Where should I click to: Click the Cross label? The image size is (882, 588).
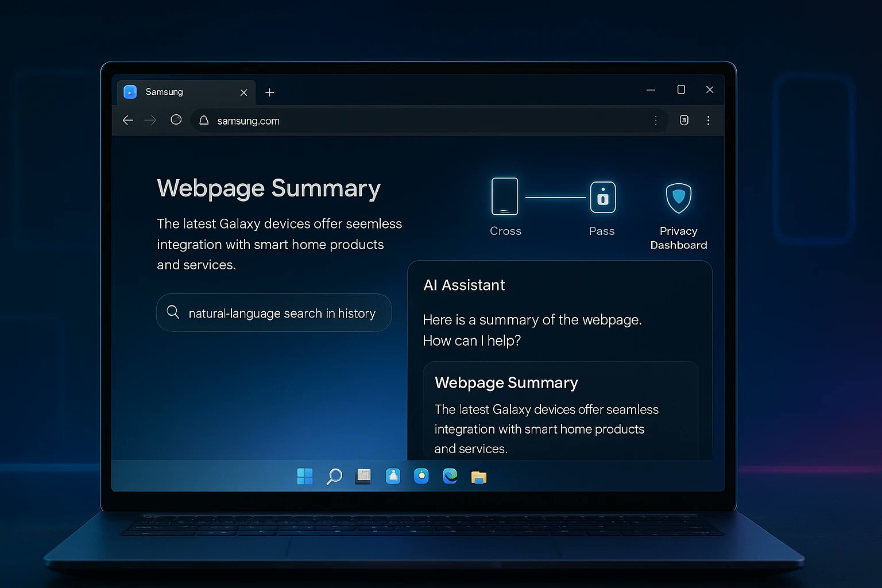point(505,231)
